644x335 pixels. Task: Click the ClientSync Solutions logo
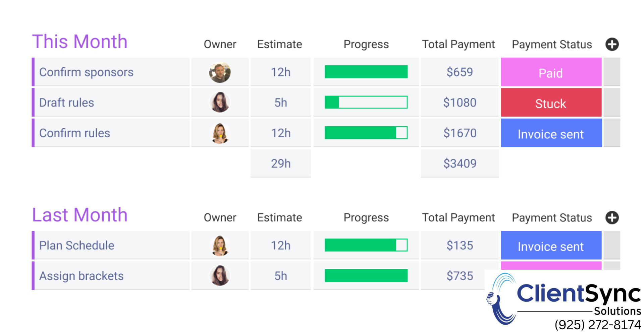pyautogui.click(x=563, y=300)
